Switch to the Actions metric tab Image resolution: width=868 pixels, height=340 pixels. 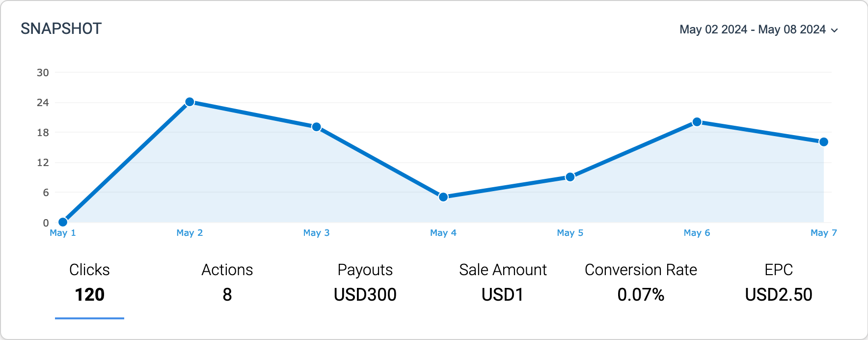(227, 269)
